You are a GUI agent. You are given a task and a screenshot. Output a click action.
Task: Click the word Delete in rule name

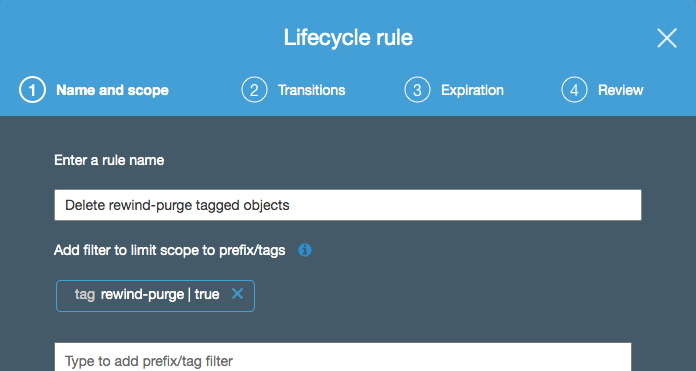[x=85, y=205]
